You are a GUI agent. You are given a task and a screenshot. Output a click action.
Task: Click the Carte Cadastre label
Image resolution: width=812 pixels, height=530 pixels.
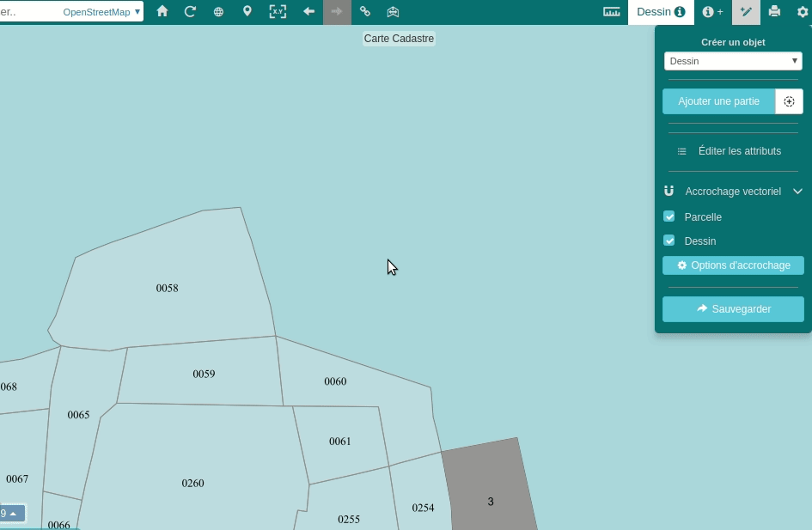[399, 39]
